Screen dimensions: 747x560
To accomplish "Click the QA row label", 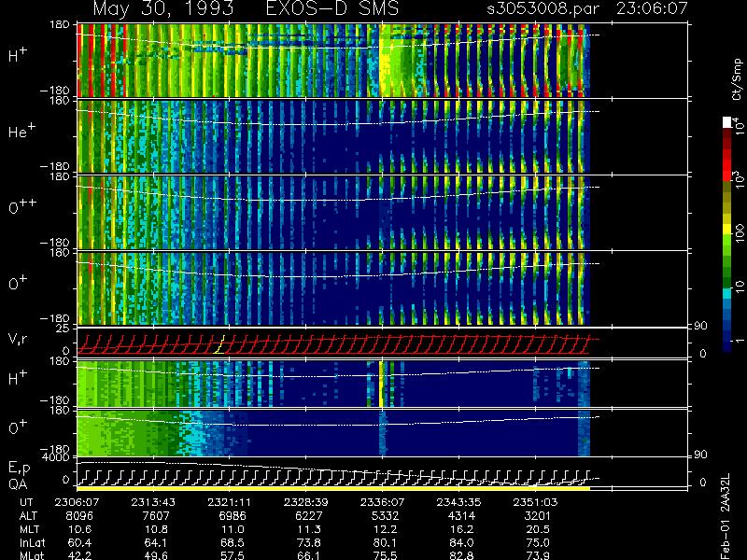I will pos(18,483).
